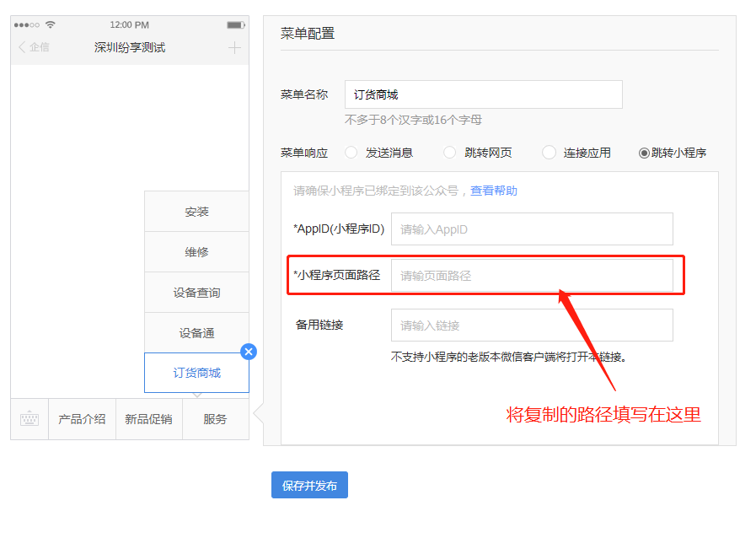The height and width of the screenshot is (538, 756).
Task: Expand the 服务 bottom menu
Action: 215,419
